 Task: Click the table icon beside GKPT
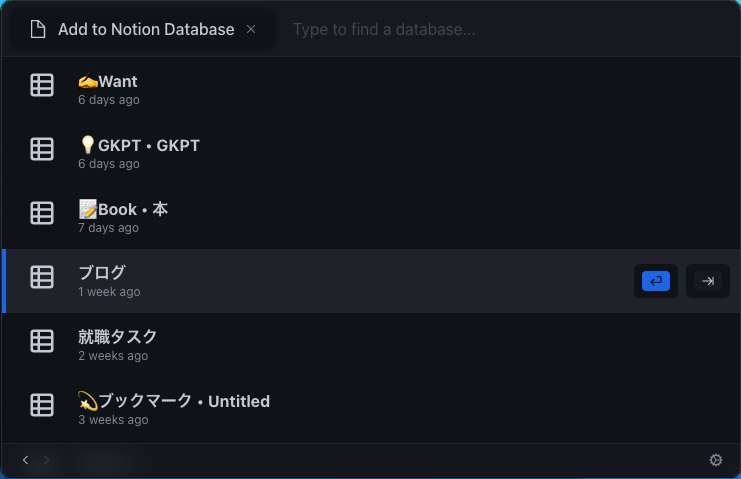coord(42,149)
